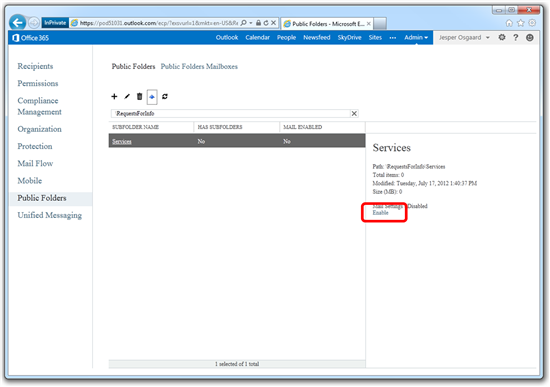
Task: Open Compliance Management in the sidebar
Action: (x=39, y=106)
